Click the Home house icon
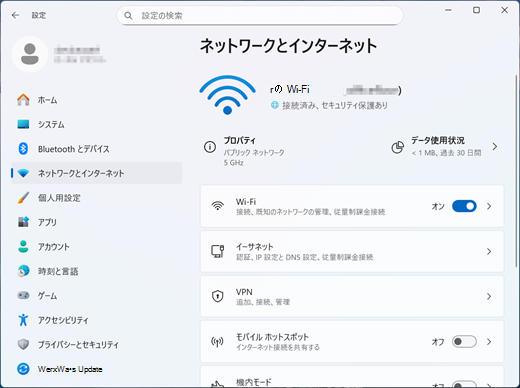 pyautogui.click(x=23, y=100)
